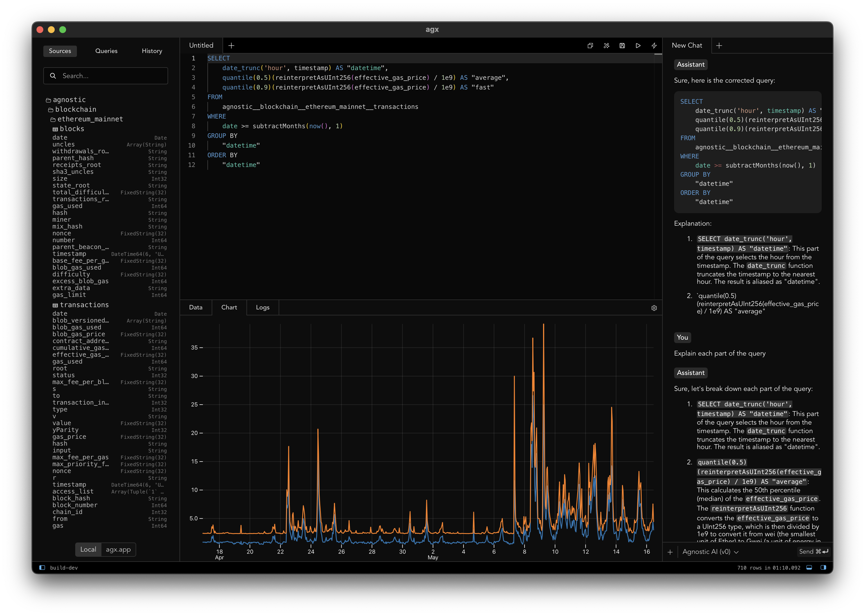The width and height of the screenshot is (865, 616).
Task: Open the Logs tab
Action: (262, 307)
